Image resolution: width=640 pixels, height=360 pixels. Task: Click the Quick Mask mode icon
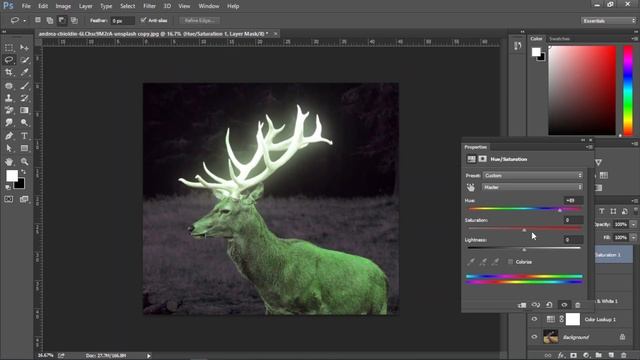pyautogui.click(x=9, y=199)
